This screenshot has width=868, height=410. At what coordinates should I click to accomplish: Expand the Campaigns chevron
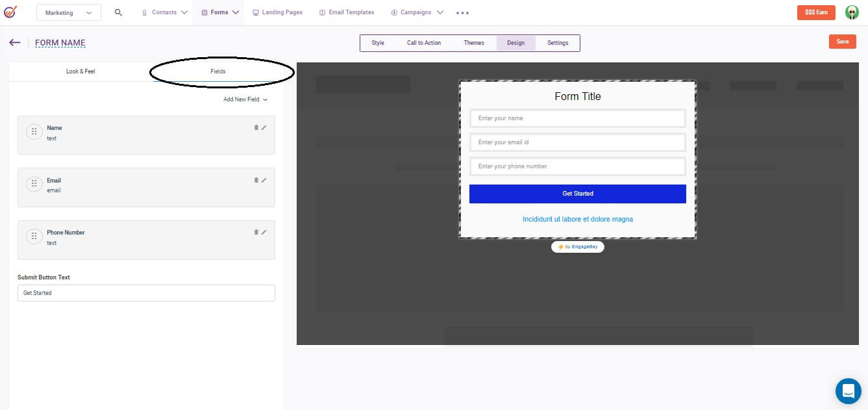[440, 12]
